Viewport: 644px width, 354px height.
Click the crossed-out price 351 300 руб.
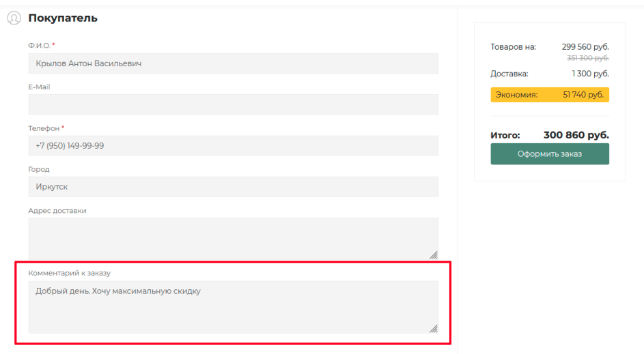[588, 58]
